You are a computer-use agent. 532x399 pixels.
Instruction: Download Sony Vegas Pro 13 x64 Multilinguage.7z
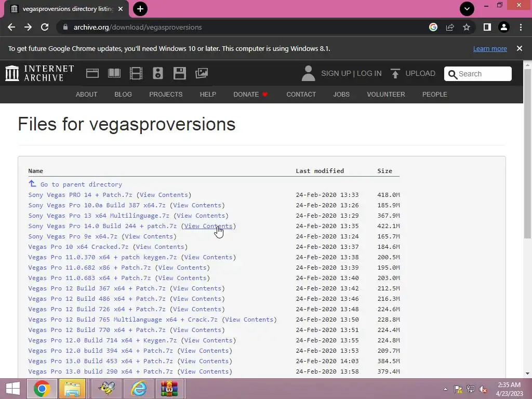[99, 216]
